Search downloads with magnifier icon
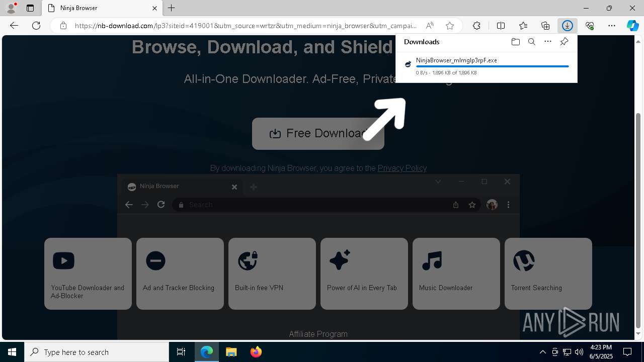644x362 pixels. coord(531,42)
